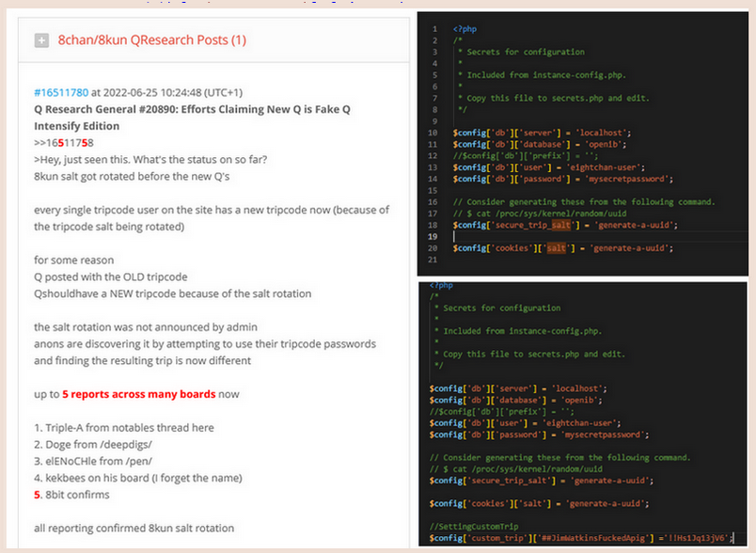
Task: Click 'the salt rotation was not announced by admin'
Action: click(x=146, y=327)
